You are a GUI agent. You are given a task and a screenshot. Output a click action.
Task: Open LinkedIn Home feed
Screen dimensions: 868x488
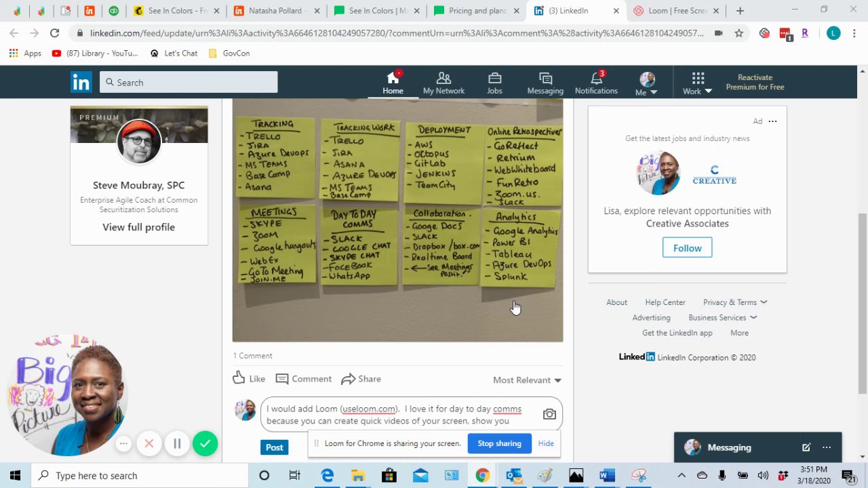[393, 83]
